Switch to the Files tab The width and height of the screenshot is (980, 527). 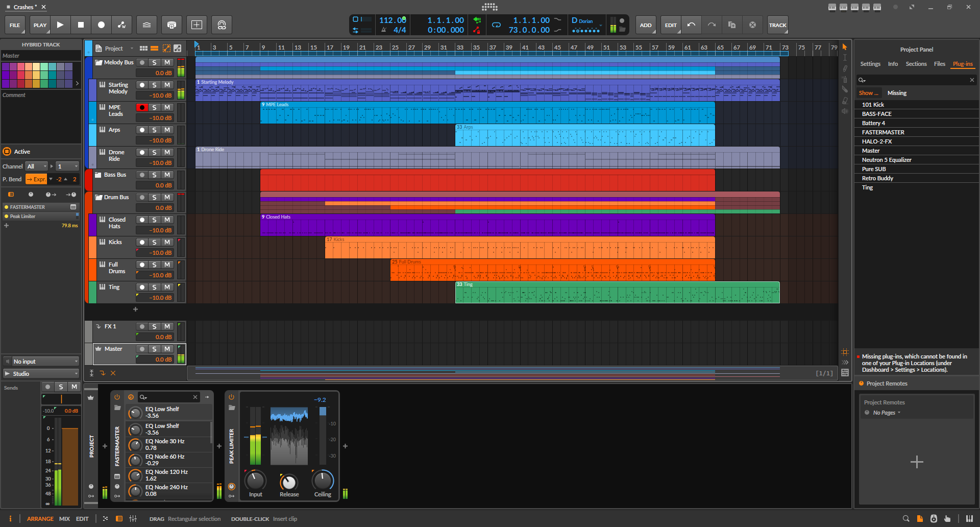[x=940, y=64]
